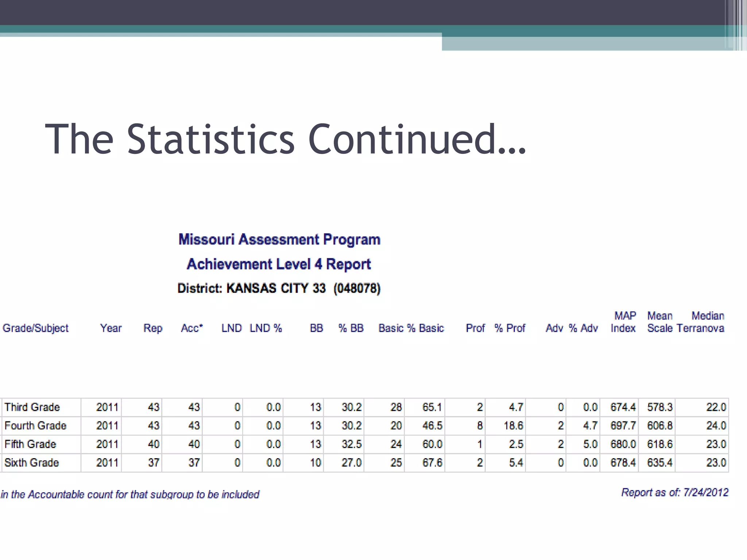Click the 'Rep' column header
The image size is (747, 560).
tap(153, 328)
